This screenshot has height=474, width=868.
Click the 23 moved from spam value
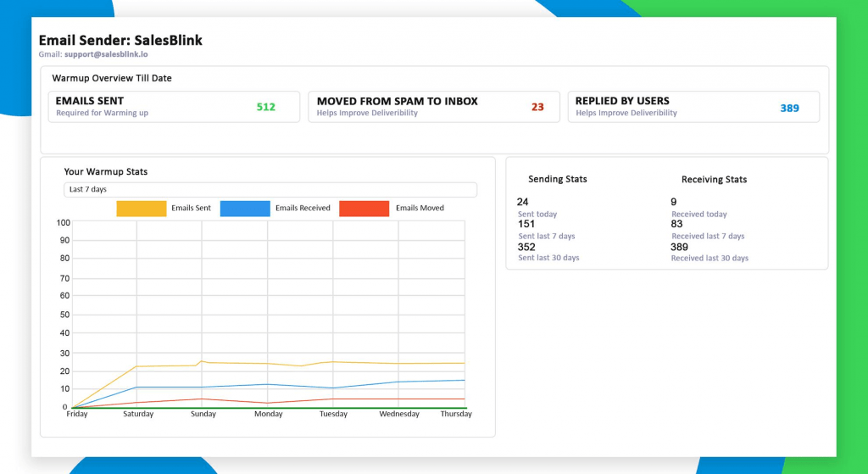pos(537,107)
